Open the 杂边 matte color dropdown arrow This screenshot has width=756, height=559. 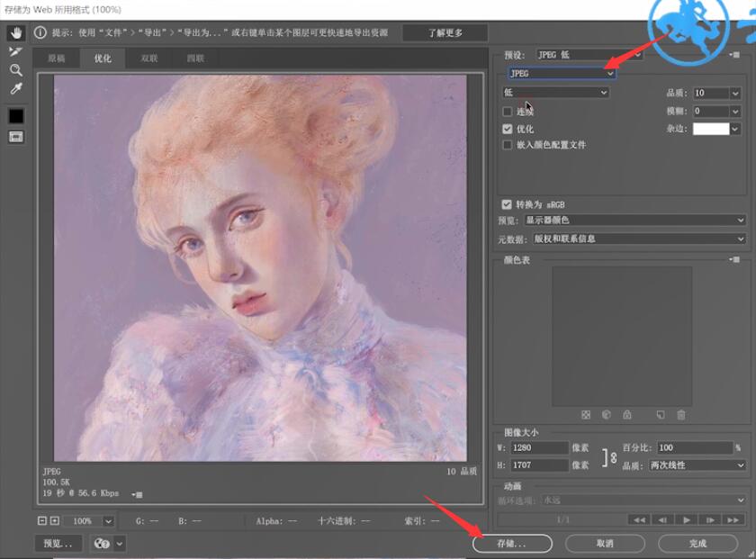point(734,129)
